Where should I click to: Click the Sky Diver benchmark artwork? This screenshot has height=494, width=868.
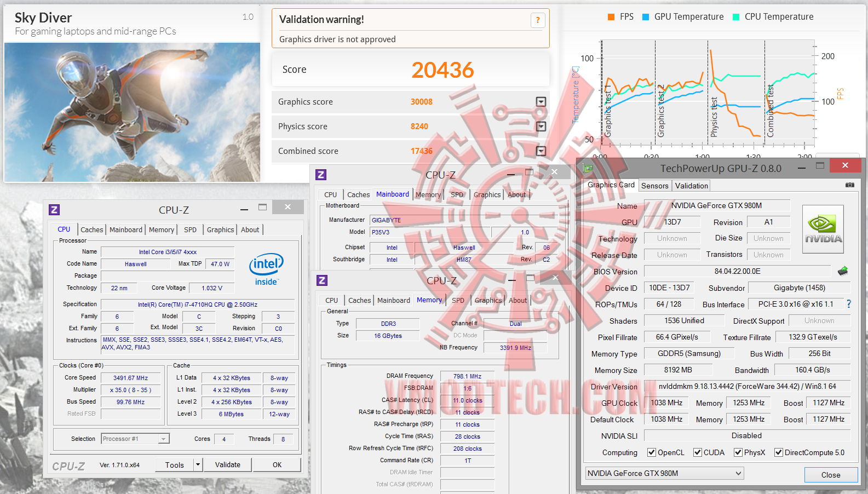tap(132, 112)
